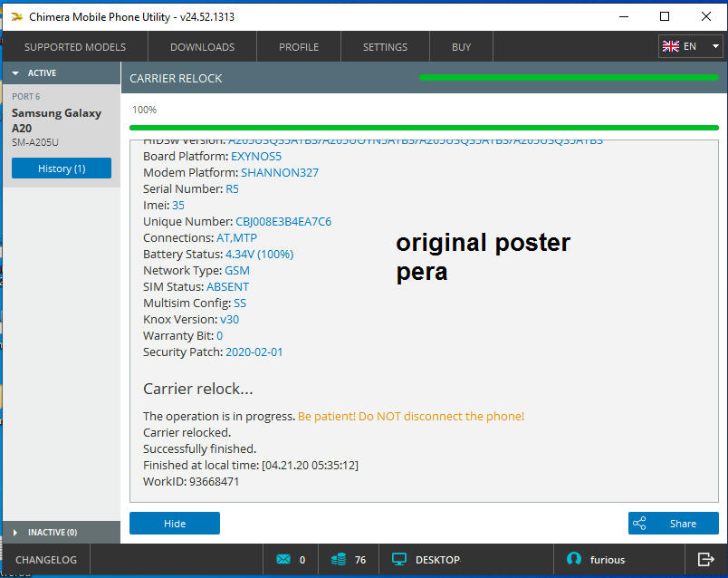The image size is (728, 578).
Task: Maximize the Chimera window
Action: [665, 16]
